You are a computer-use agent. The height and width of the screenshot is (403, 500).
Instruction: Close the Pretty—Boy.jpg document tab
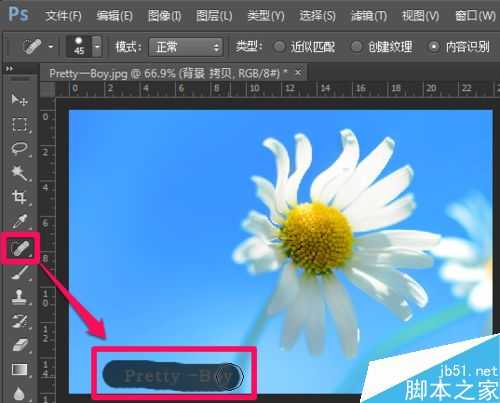pos(298,72)
